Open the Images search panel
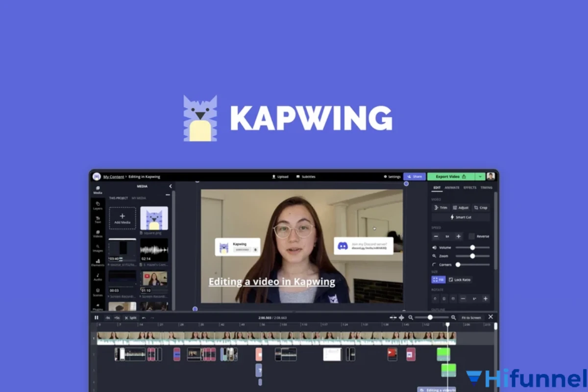The image size is (588, 392). tap(98, 248)
